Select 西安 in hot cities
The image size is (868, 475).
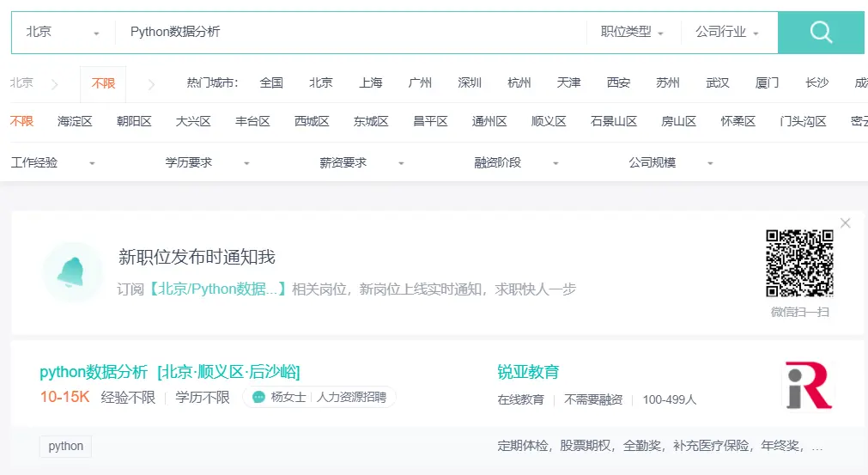coord(618,83)
